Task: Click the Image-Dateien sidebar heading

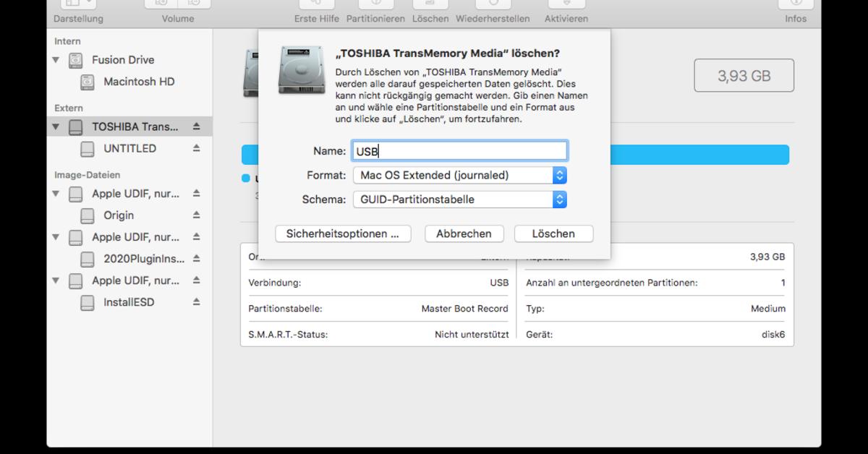Action: click(87, 175)
